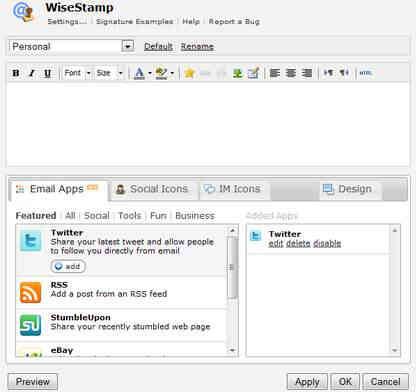Click the orange RSS feed icon
416x392 pixels.
click(30, 292)
